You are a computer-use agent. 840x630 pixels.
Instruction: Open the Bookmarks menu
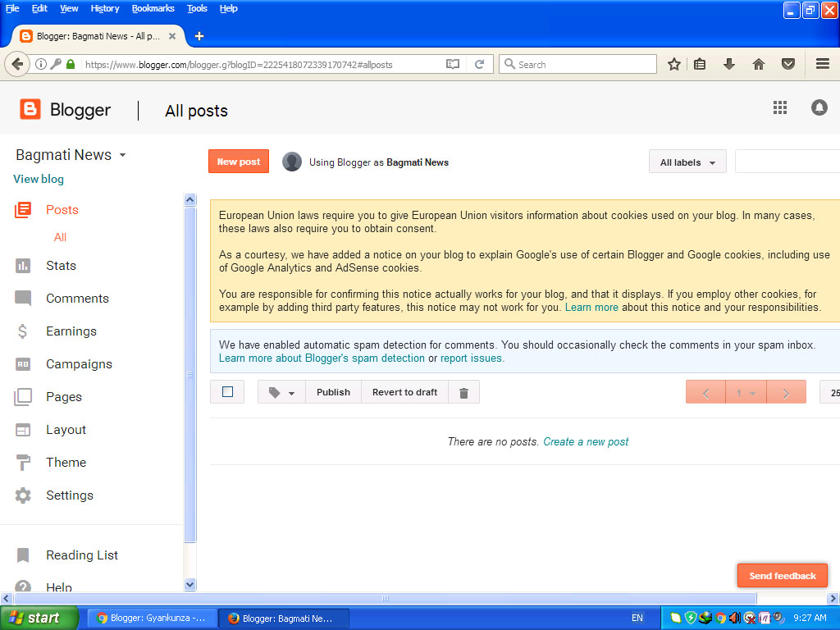153,8
